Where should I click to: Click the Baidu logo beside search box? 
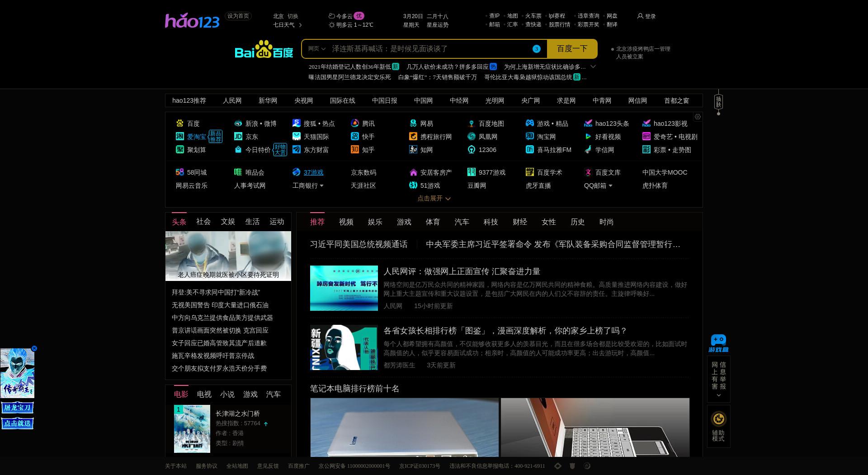[264, 49]
